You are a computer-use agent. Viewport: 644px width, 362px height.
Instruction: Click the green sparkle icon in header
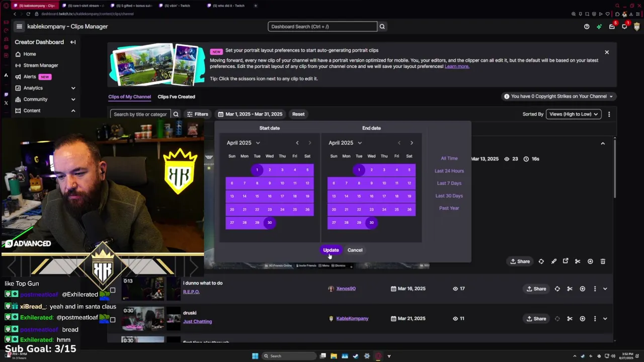(x=599, y=27)
